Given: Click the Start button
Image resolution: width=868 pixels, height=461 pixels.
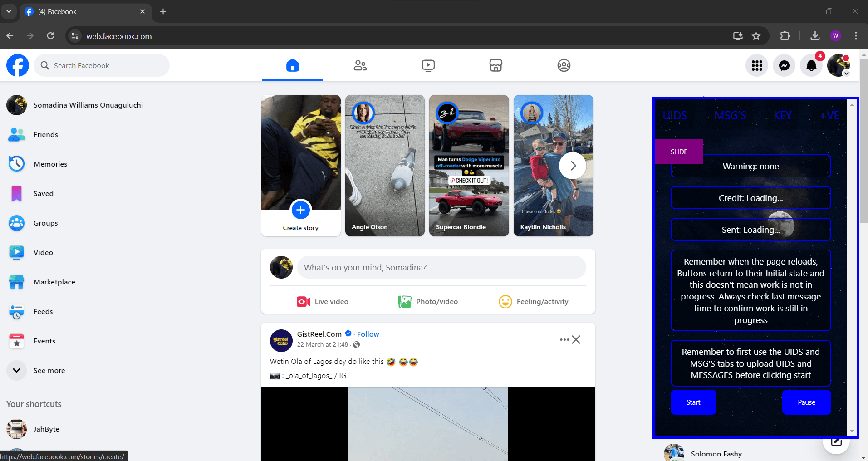Looking at the screenshot, I should coord(693,402).
